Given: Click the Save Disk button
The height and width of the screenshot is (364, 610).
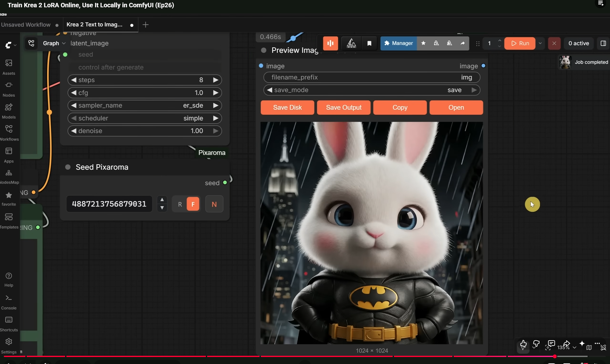Looking at the screenshot, I should tap(287, 108).
